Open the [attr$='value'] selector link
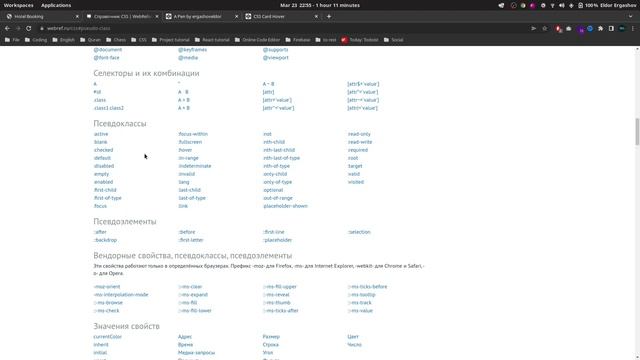The height and width of the screenshot is (360, 640). coord(363,84)
